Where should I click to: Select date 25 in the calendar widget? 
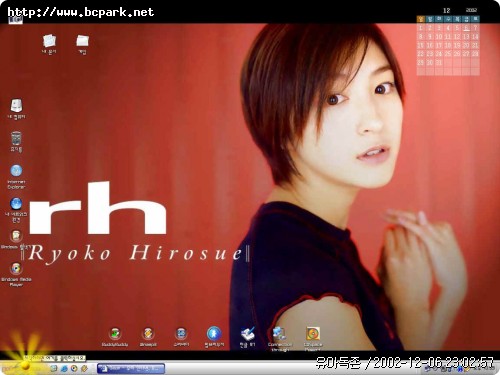(448, 54)
